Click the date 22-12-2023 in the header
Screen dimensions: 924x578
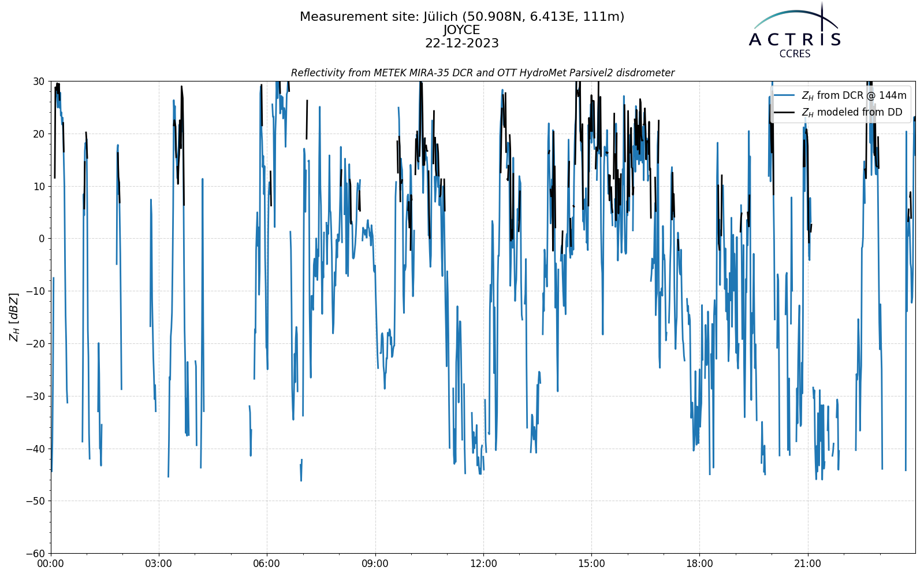462,43
